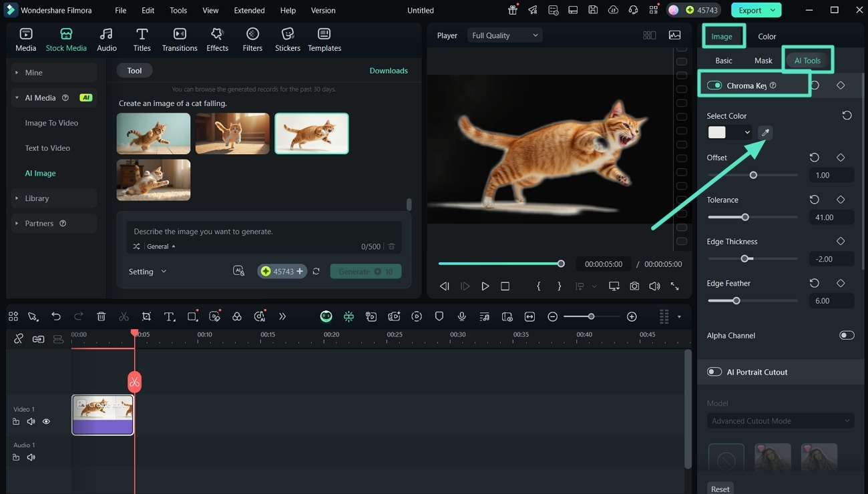Open the support headset icon

[x=633, y=10]
